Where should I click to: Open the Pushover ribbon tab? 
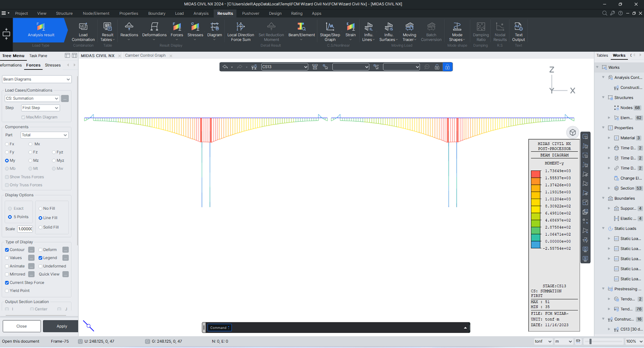pyautogui.click(x=250, y=13)
